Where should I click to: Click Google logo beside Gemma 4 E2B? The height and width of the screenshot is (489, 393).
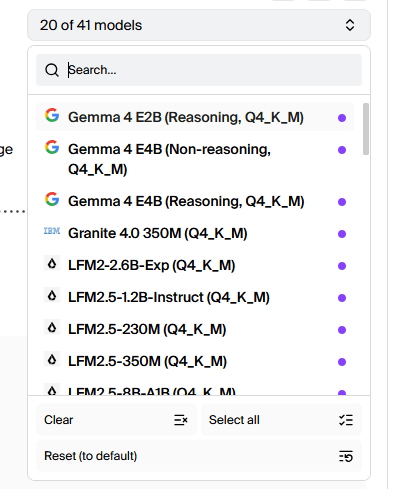(x=52, y=115)
